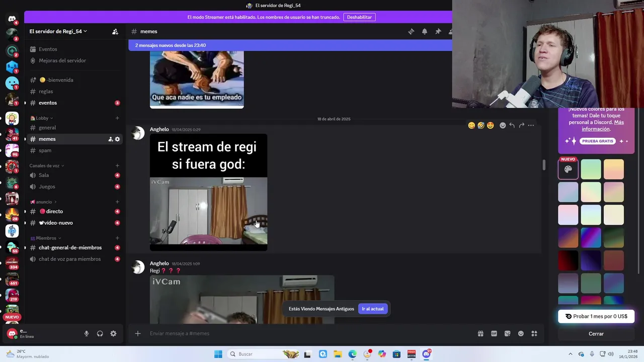Screen dimensions: 644x362
Task: Select blue-magenta rainbow dark theme swatch
Action: 591,237
